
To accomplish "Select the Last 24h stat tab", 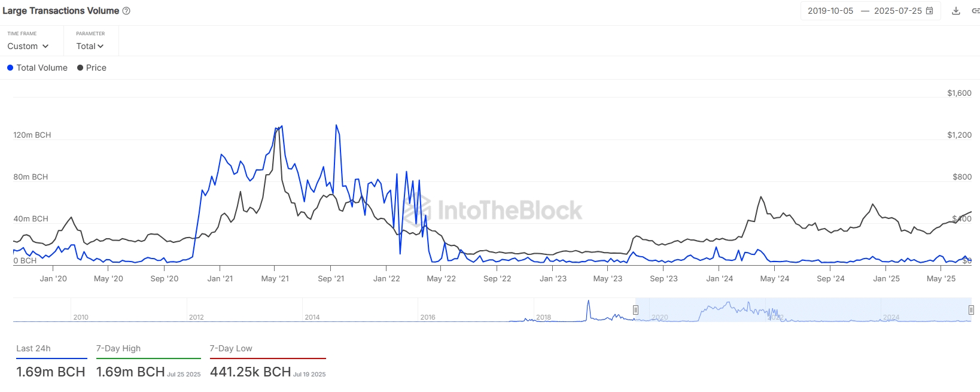I will (34, 348).
